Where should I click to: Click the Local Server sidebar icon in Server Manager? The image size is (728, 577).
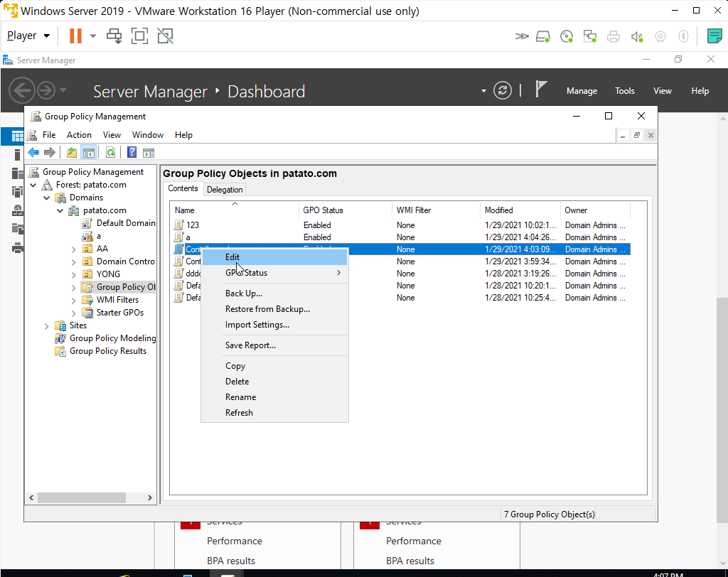tap(17, 155)
